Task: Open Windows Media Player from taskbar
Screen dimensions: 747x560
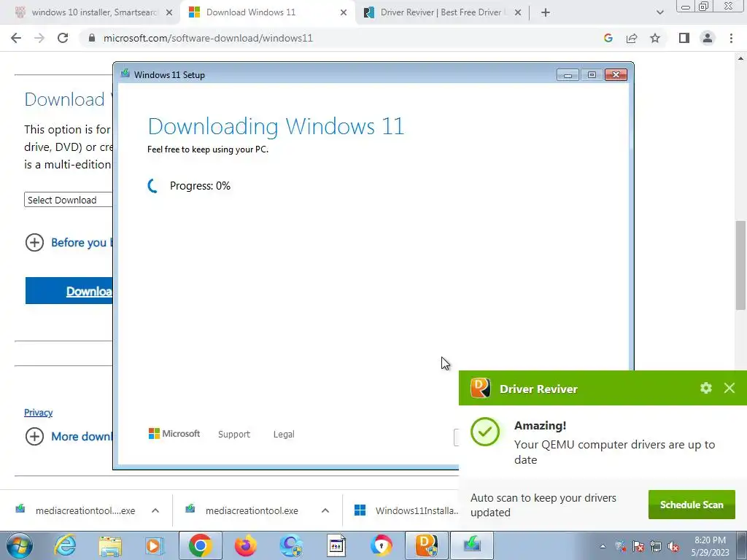Action: (155, 545)
